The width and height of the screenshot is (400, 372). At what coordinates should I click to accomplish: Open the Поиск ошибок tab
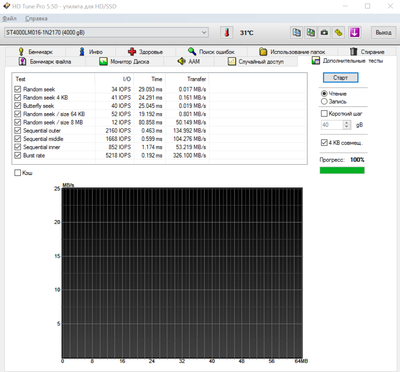(211, 52)
